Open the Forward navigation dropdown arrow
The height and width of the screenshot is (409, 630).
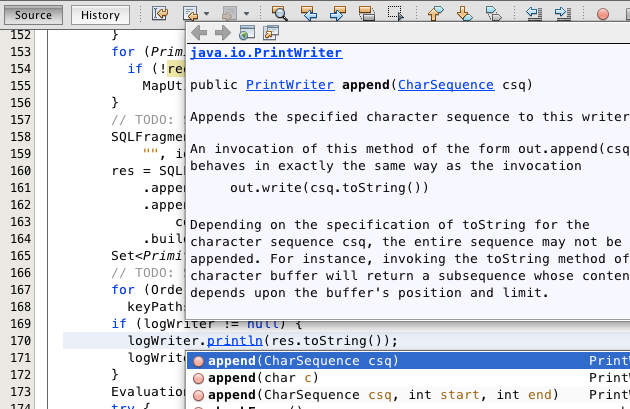pyautogui.click(x=246, y=14)
